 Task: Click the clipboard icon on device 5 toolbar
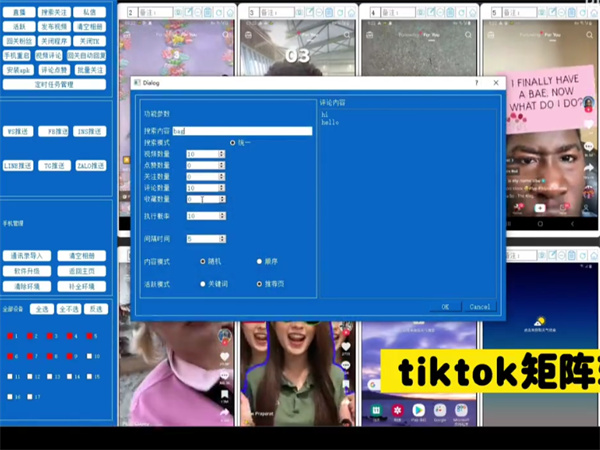572,12
